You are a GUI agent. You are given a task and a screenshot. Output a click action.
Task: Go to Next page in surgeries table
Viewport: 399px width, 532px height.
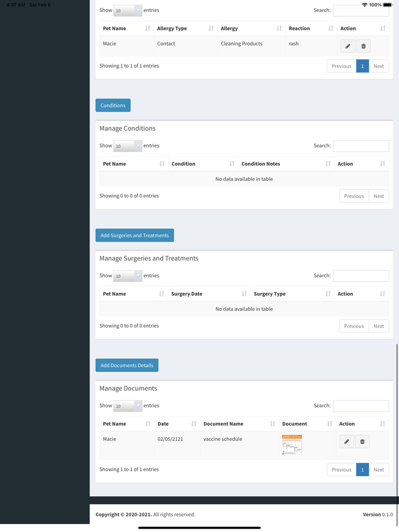pos(378,326)
